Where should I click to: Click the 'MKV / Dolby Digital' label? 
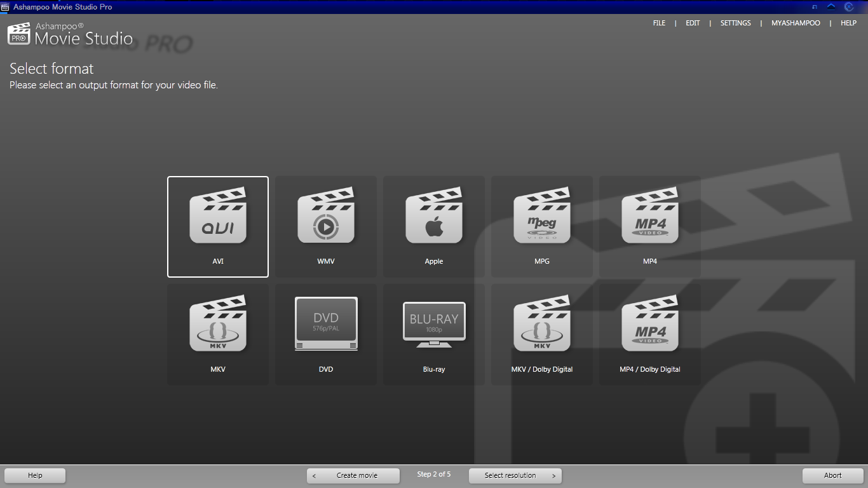(542, 369)
